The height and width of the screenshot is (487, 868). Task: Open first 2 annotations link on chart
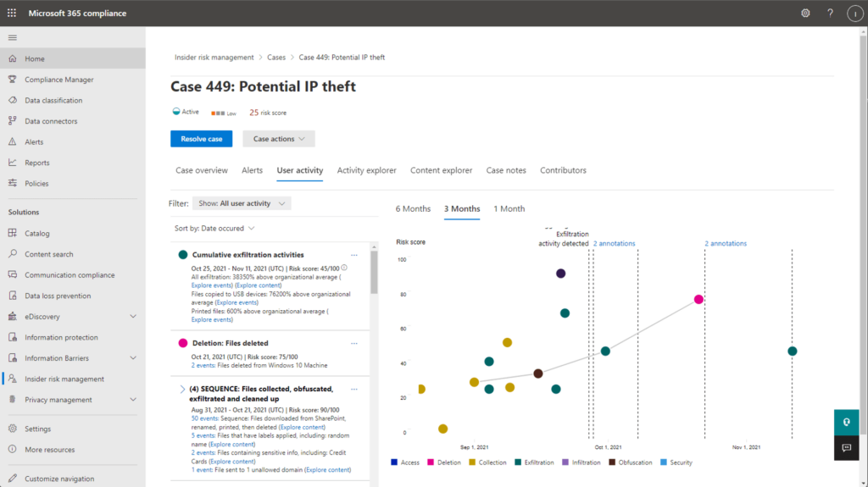[x=614, y=244]
